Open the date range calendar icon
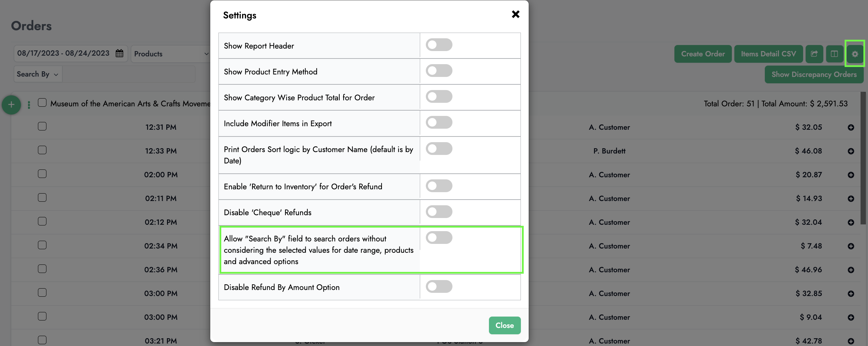 click(x=119, y=54)
